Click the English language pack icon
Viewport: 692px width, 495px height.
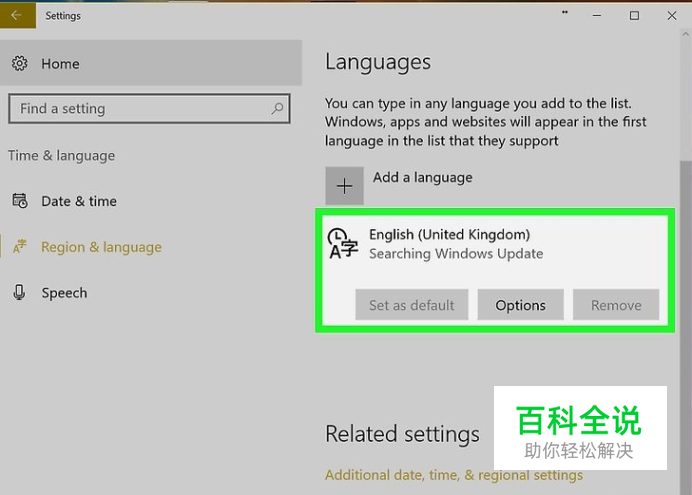click(342, 243)
